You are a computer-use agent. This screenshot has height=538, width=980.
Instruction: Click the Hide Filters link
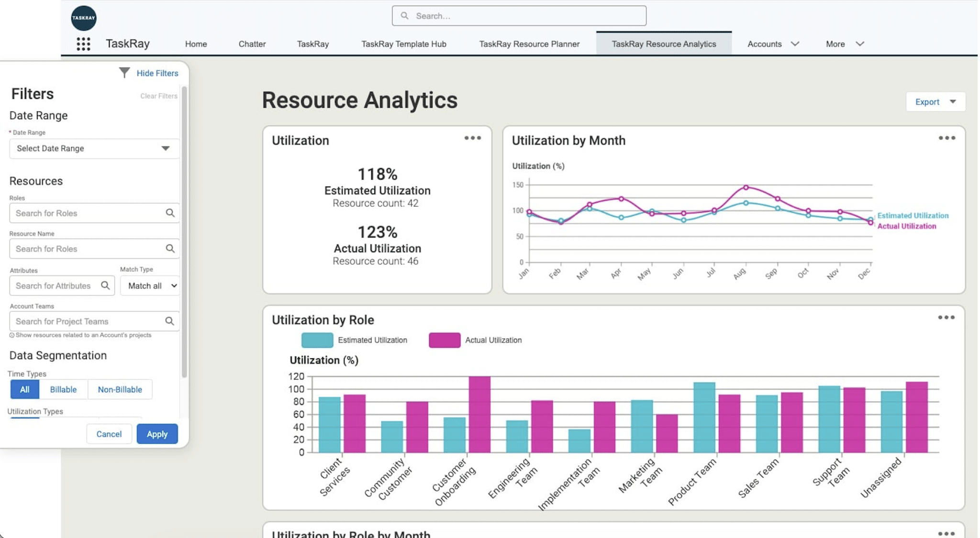point(157,73)
